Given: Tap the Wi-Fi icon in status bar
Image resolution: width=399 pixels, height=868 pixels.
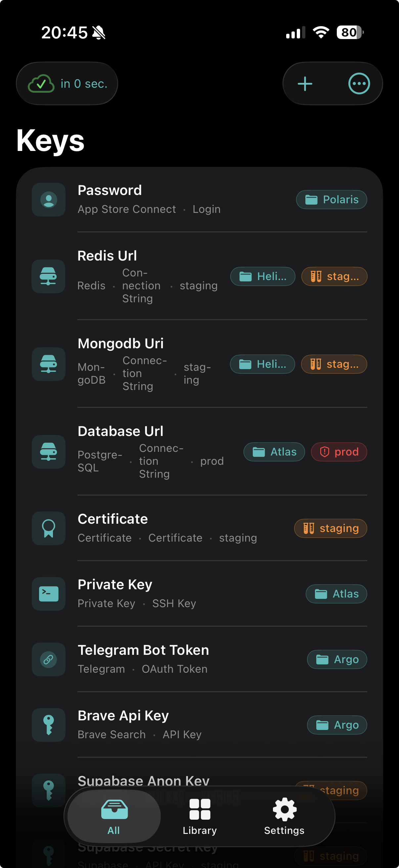Looking at the screenshot, I should pos(321,32).
